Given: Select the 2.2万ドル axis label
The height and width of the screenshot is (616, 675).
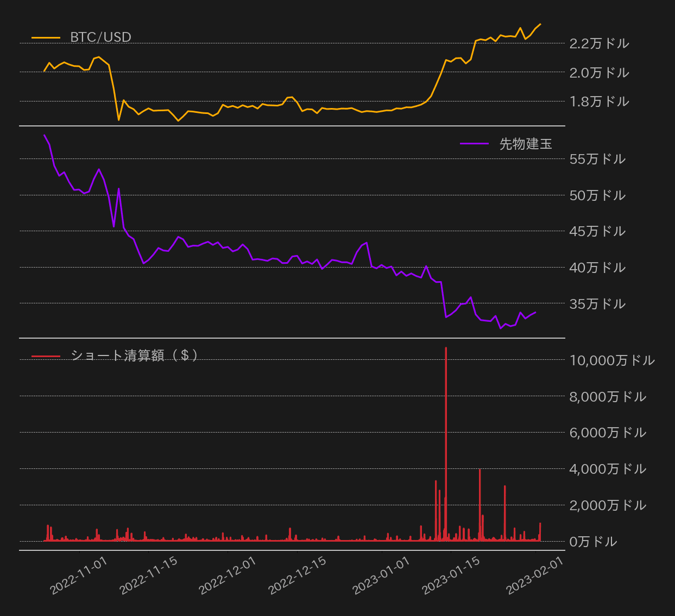Looking at the screenshot, I should point(600,44).
